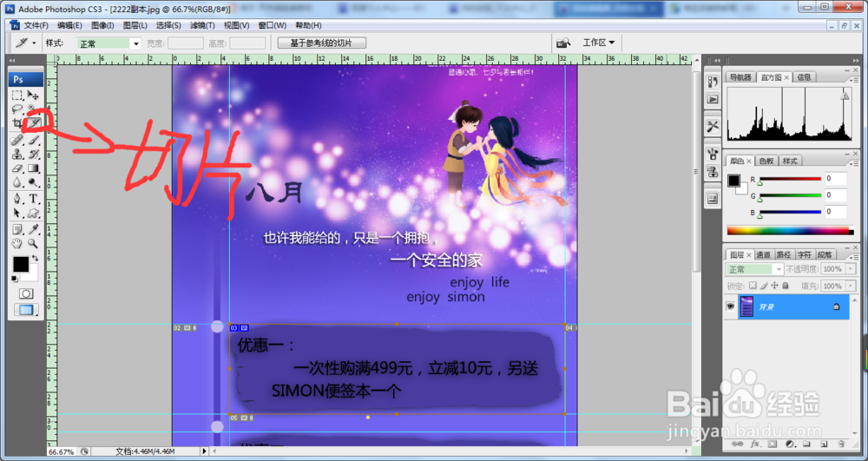Select the Eraser tool
The height and width of the screenshot is (461, 868).
click(17, 168)
